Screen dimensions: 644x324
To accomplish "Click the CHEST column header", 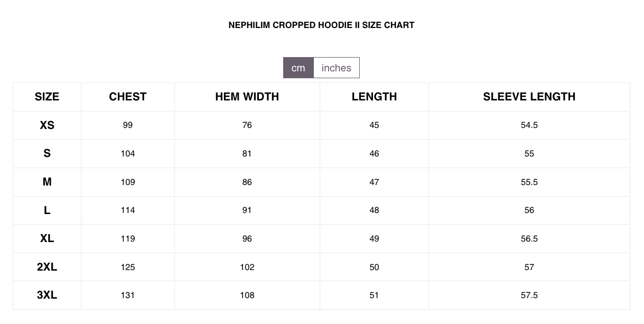I will [128, 97].
